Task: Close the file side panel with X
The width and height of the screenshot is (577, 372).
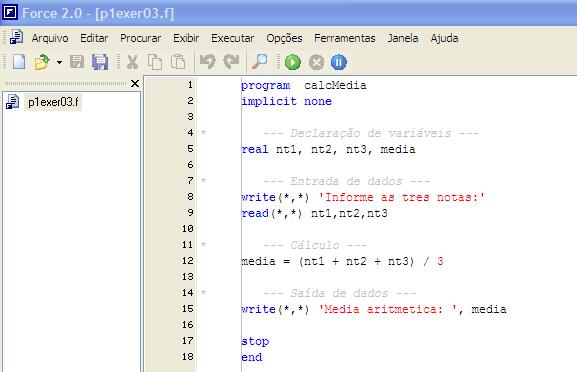Action: coord(135,84)
